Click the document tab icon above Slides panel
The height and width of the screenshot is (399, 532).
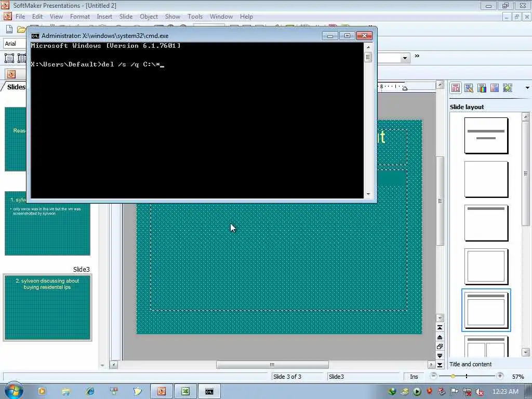11,74
